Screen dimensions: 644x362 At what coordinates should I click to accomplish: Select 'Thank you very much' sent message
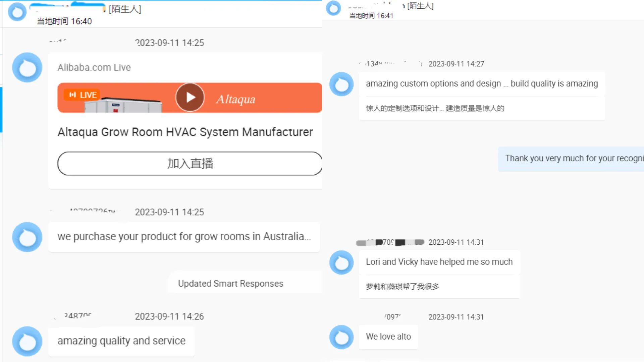pos(574,159)
